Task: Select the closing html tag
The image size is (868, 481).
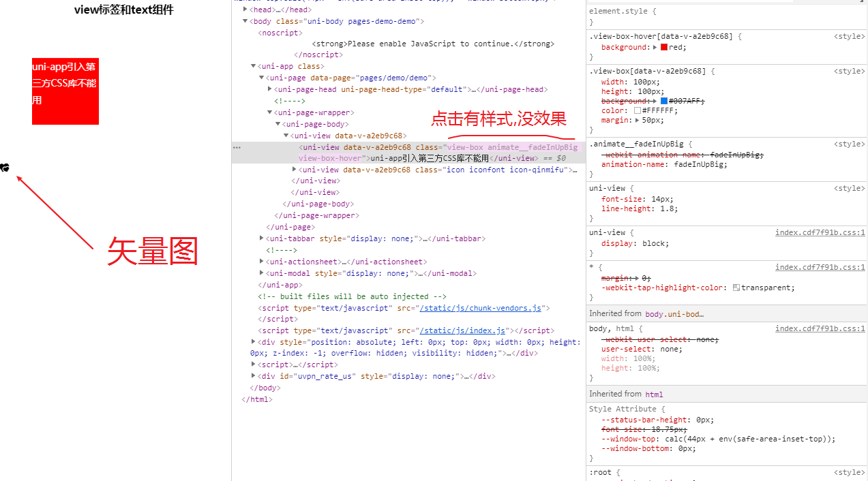Action: pyautogui.click(x=257, y=399)
